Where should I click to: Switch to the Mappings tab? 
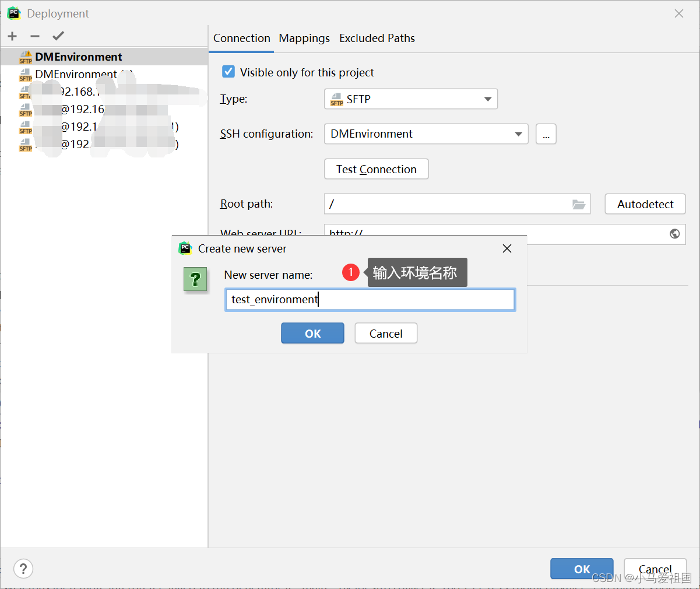(304, 38)
